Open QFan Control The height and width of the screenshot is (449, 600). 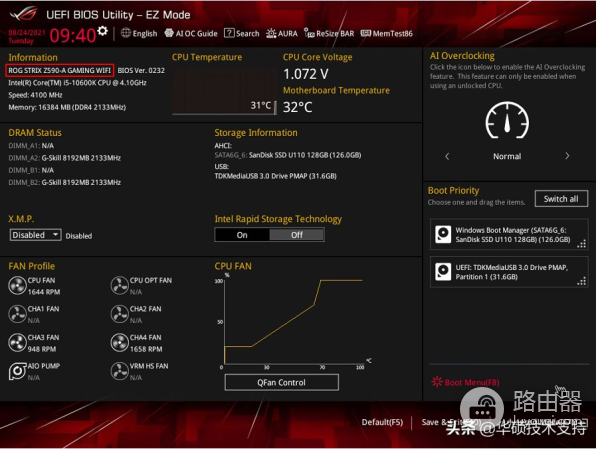[281, 382]
